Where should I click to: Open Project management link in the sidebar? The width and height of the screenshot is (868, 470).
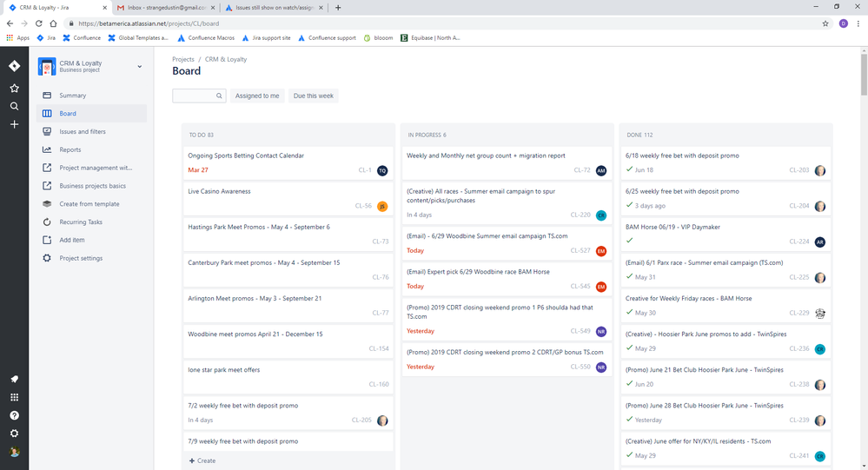92,168
